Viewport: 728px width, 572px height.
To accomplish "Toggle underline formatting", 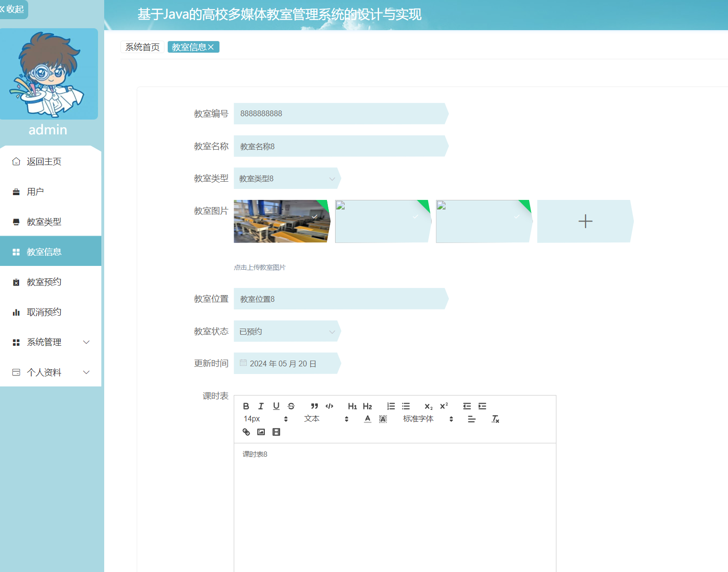I will [276, 406].
